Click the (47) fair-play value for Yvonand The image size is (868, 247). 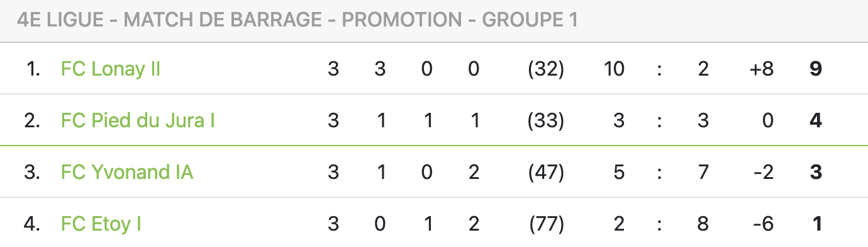546,172
